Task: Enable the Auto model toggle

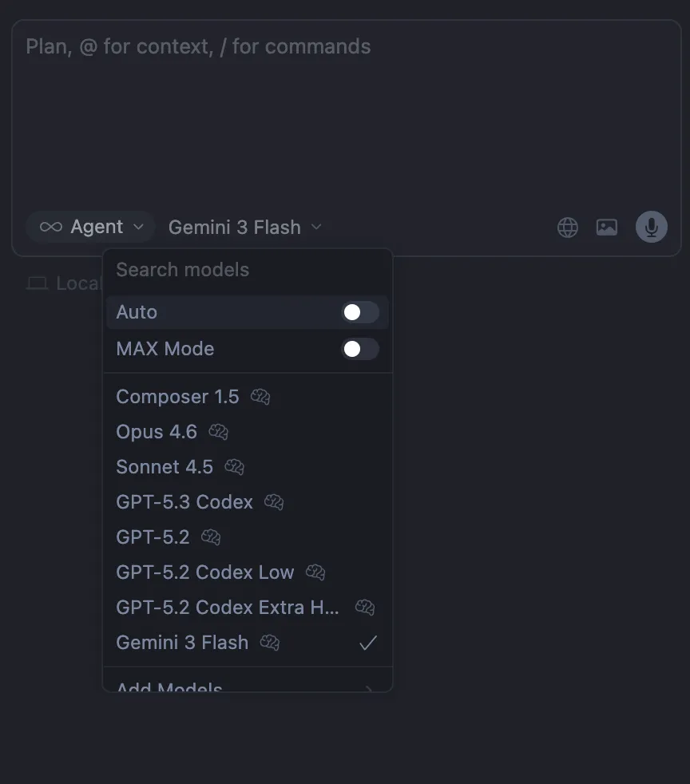Action: pos(360,312)
